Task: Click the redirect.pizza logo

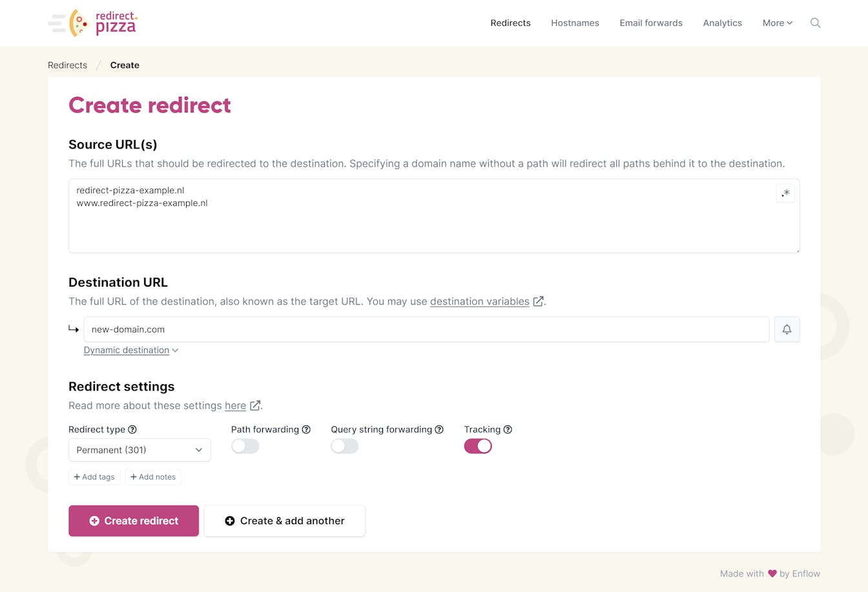Action: (x=92, y=23)
